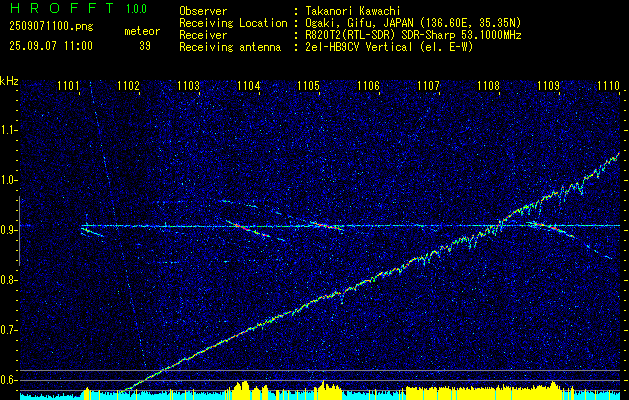Click the Receiver field label
The width and height of the screenshot is (629, 400).
(203, 35)
